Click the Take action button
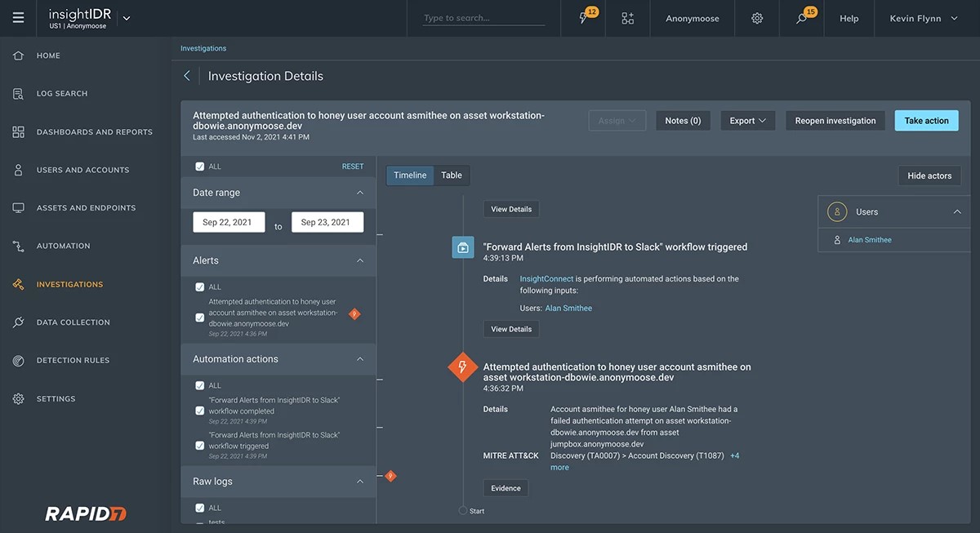The height and width of the screenshot is (533, 980). pyautogui.click(x=926, y=121)
